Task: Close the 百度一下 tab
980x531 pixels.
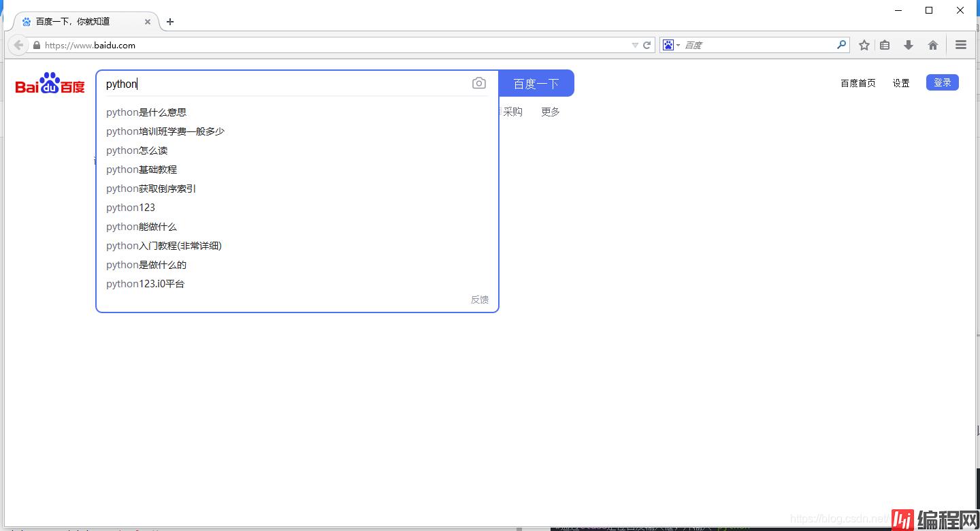Action: pos(148,22)
